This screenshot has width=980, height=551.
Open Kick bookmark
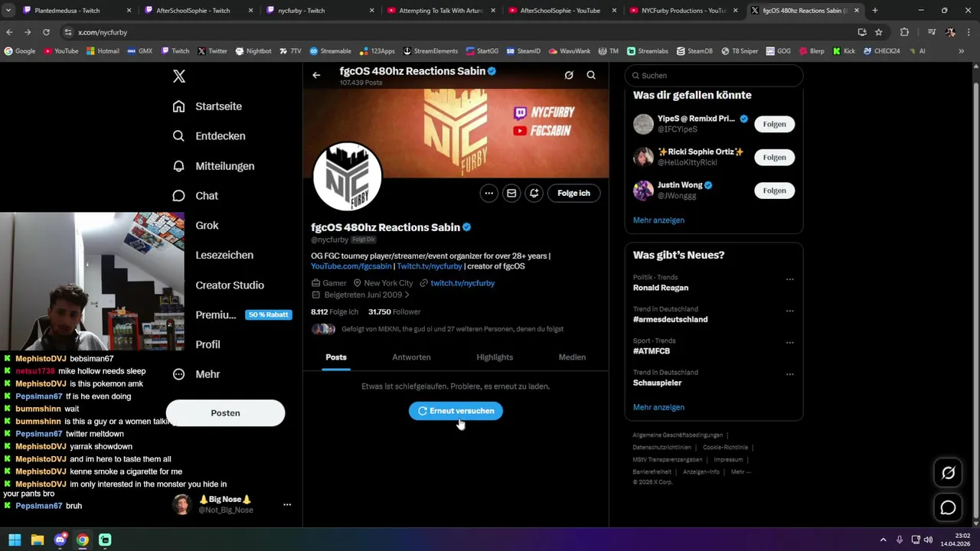(844, 51)
